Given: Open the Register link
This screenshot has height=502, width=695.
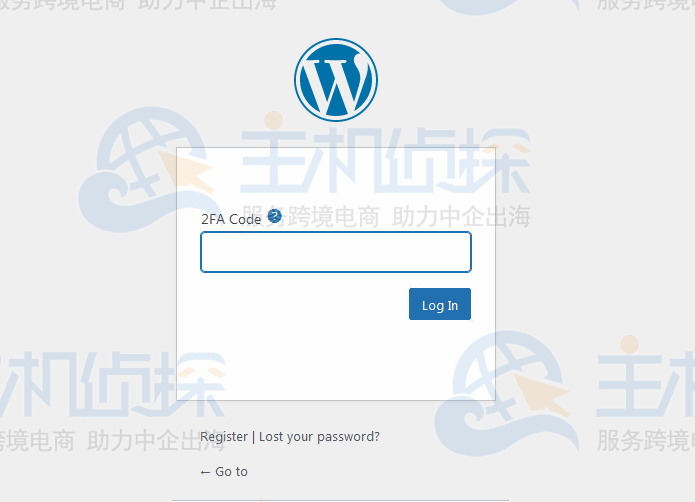Looking at the screenshot, I should [x=224, y=437].
